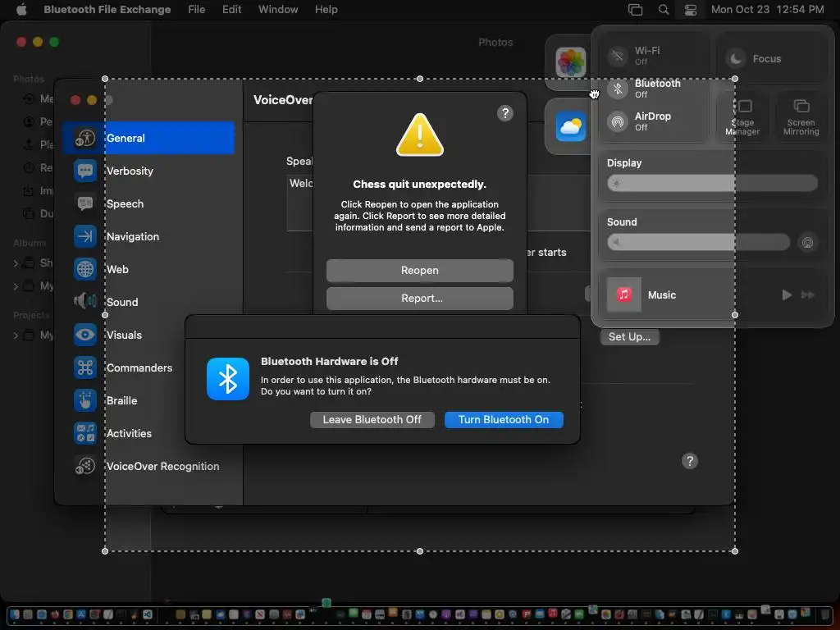Select the General icon in VoiceOver sidebar
The width and height of the screenshot is (840, 630).
pyautogui.click(x=85, y=138)
